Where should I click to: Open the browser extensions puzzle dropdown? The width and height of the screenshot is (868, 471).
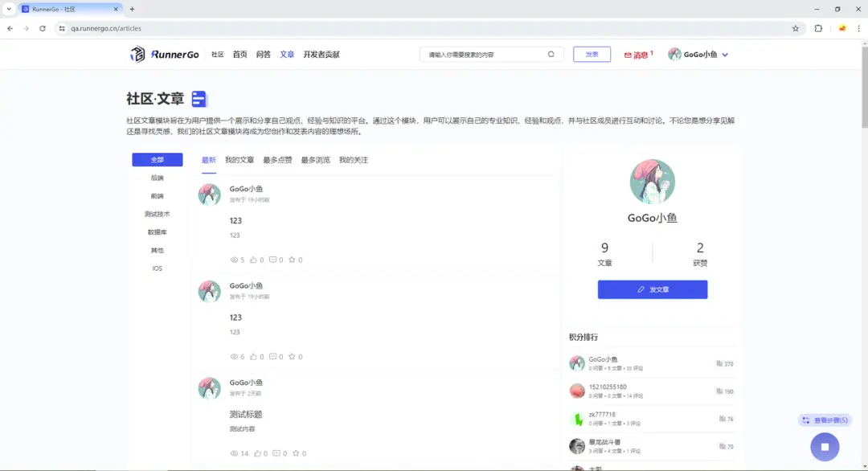[x=819, y=28]
